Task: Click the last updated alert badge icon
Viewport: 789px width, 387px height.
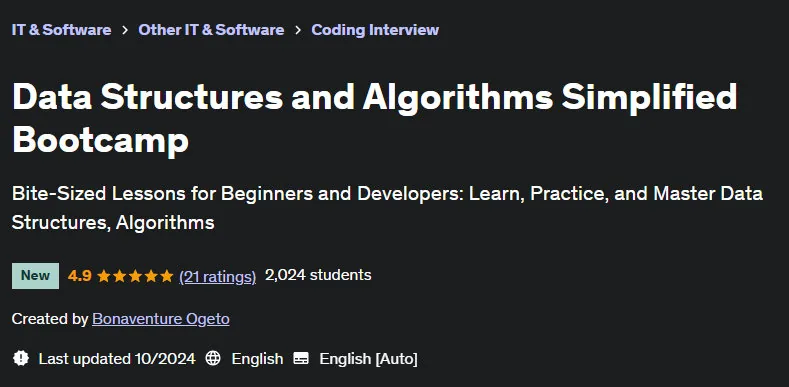Action: click(x=21, y=358)
